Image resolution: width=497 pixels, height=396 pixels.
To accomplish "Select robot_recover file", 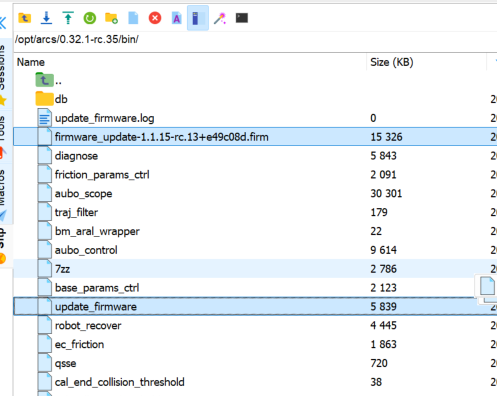I will [x=255, y=325].
